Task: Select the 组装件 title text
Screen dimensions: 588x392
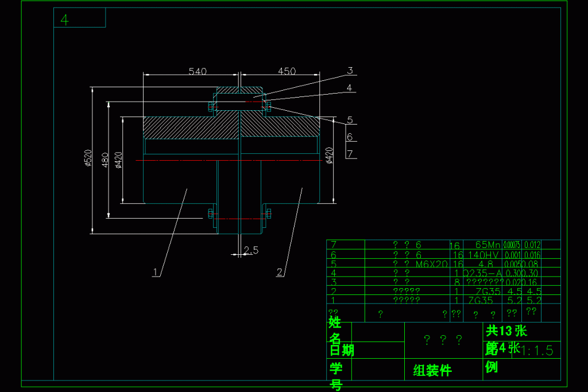Action: pyautogui.click(x=432, y=371)
